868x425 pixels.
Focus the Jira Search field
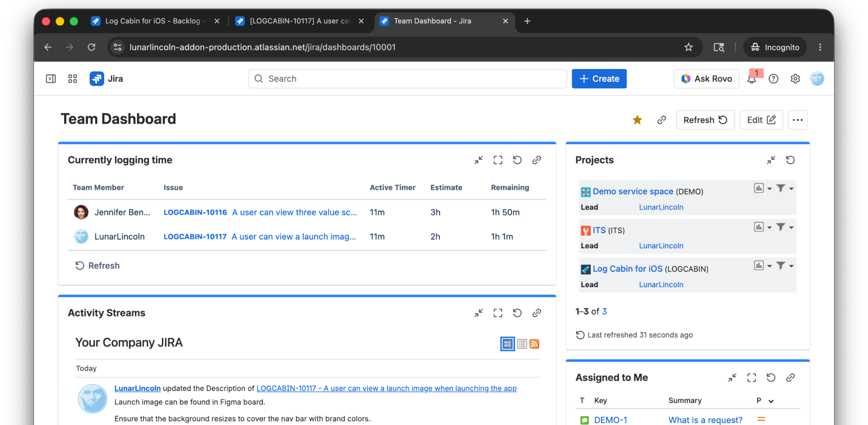[408, 79]
